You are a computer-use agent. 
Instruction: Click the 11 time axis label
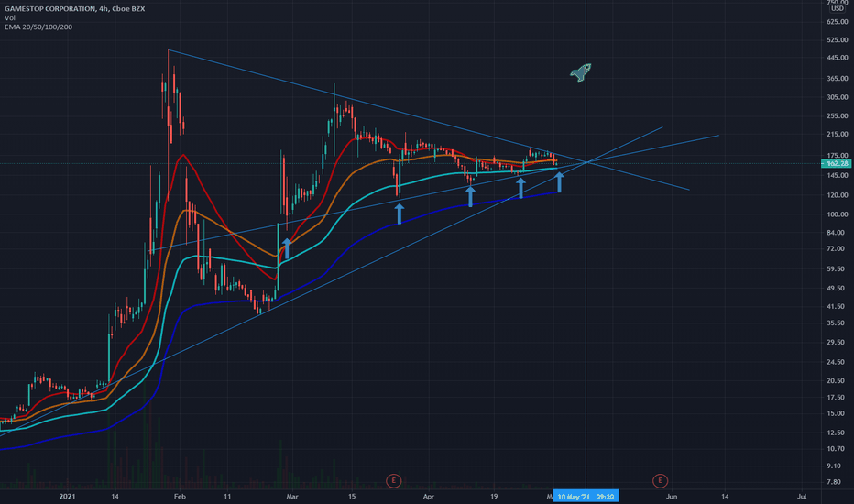tap(227, 497)
